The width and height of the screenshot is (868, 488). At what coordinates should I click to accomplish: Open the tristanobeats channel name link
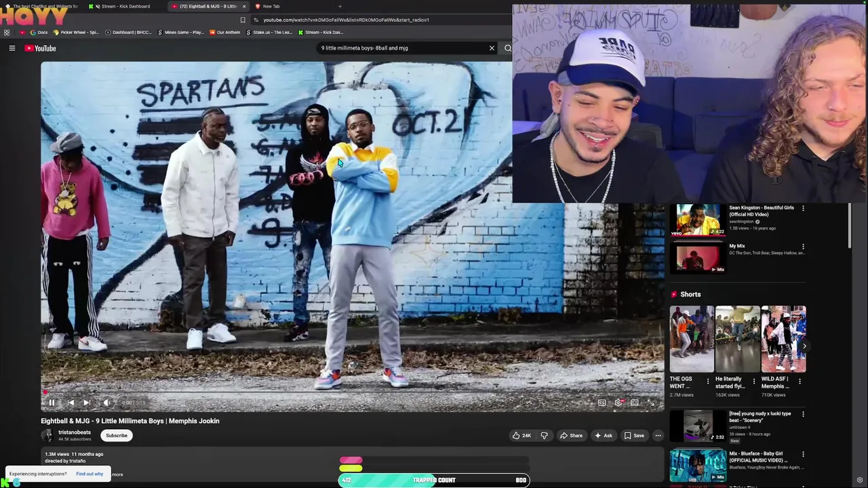pos(75,432)
